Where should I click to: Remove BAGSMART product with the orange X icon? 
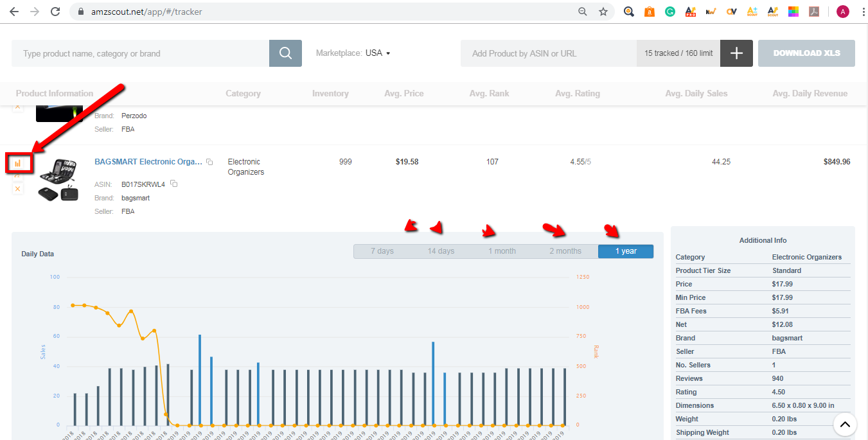18,189
